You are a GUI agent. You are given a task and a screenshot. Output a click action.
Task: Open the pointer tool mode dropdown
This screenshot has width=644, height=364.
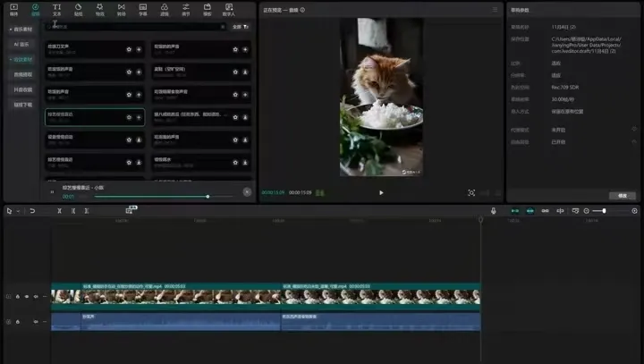click(18, 211)
